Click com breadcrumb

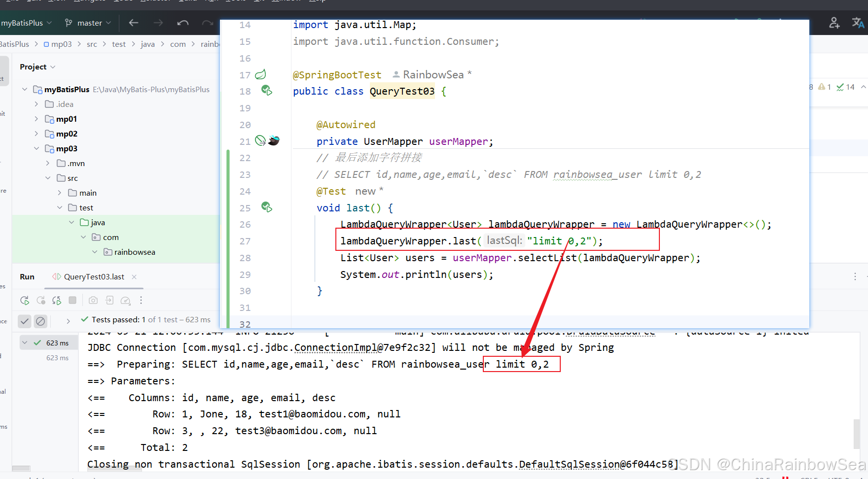(x=178, y=44)
